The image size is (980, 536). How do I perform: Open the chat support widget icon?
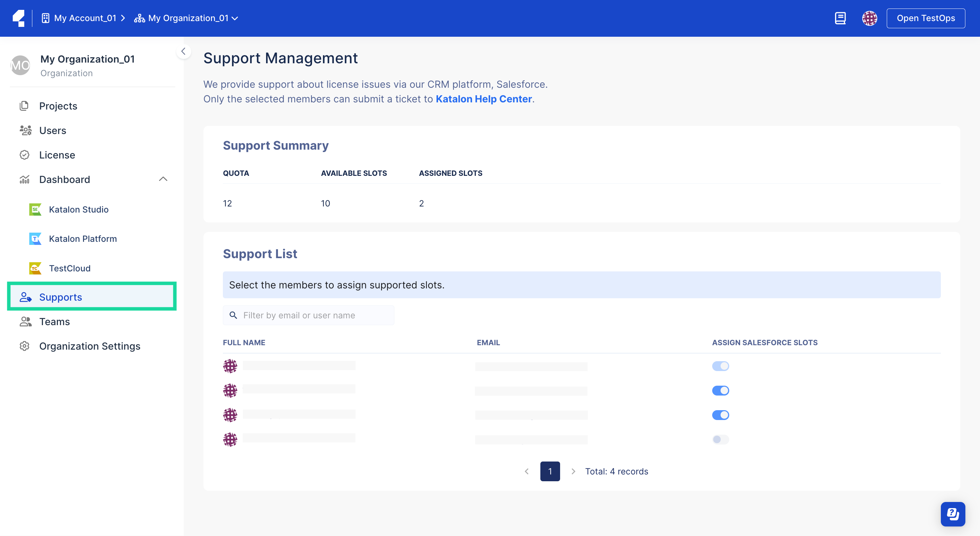(953, 514)
